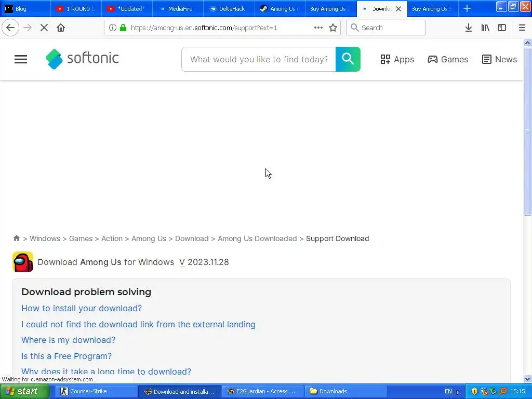Open the Firefox home page
Image resolution: width=532 pixels, height=399 pixels.
61,28
